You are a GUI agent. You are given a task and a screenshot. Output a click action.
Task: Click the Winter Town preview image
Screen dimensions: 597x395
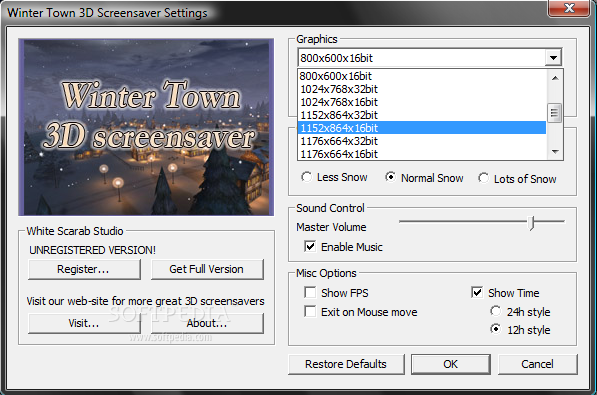(146, 127)
